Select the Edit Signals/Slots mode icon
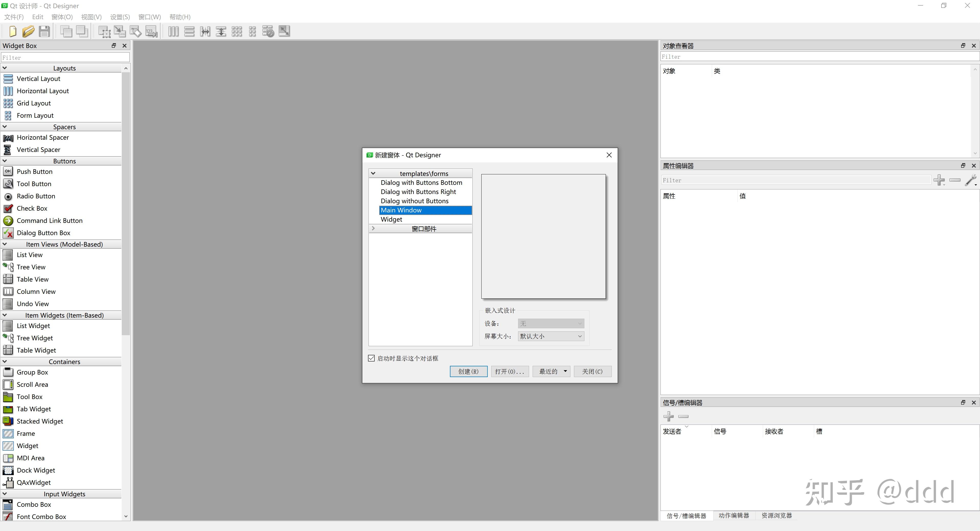The width and height of the screenshot is (980, 531). pos(120,31)
